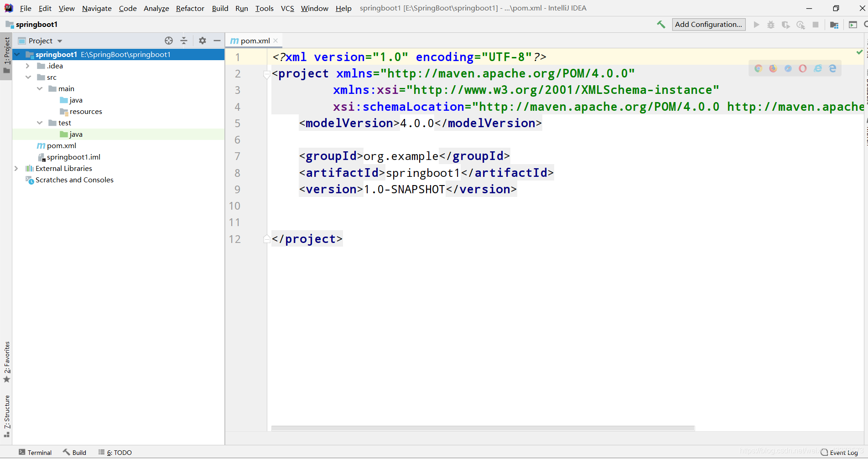Click the Collapse All icon in Project panel
Screen dimensions: 868x459
184,41
